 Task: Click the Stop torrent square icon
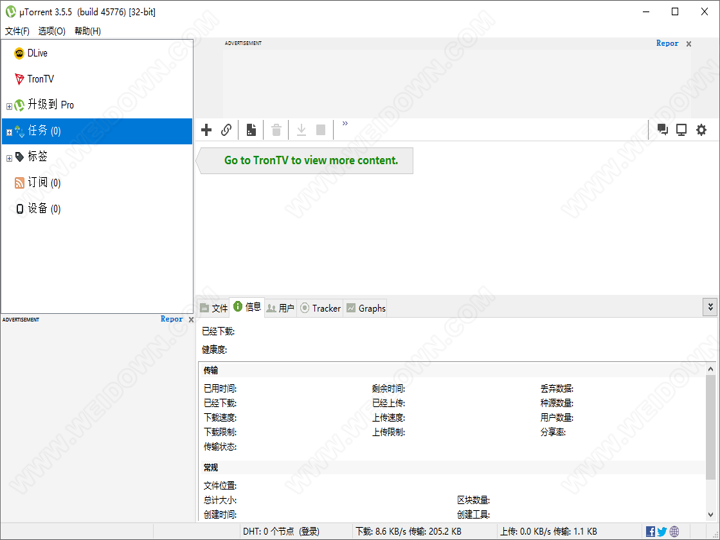[x=321, y=130]
